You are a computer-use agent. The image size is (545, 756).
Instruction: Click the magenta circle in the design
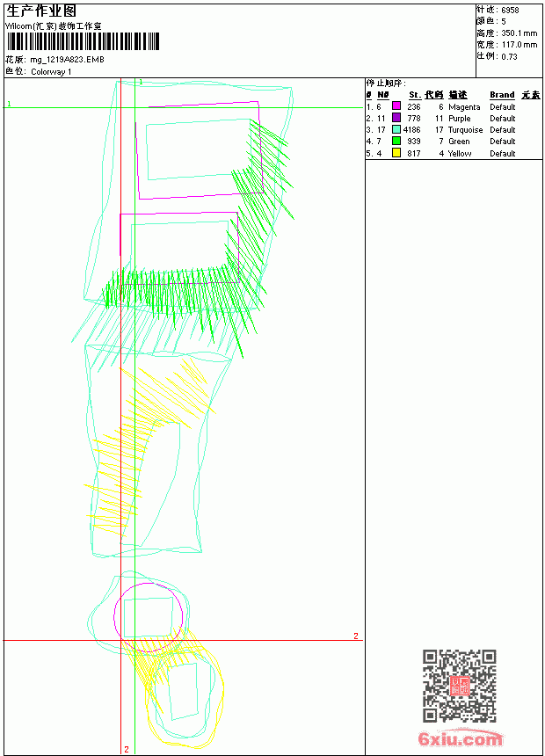(148, 618)
